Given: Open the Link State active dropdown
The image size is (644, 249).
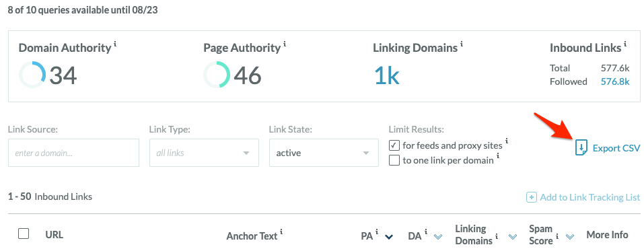Looking at the screenshot, I should [324, 153].
